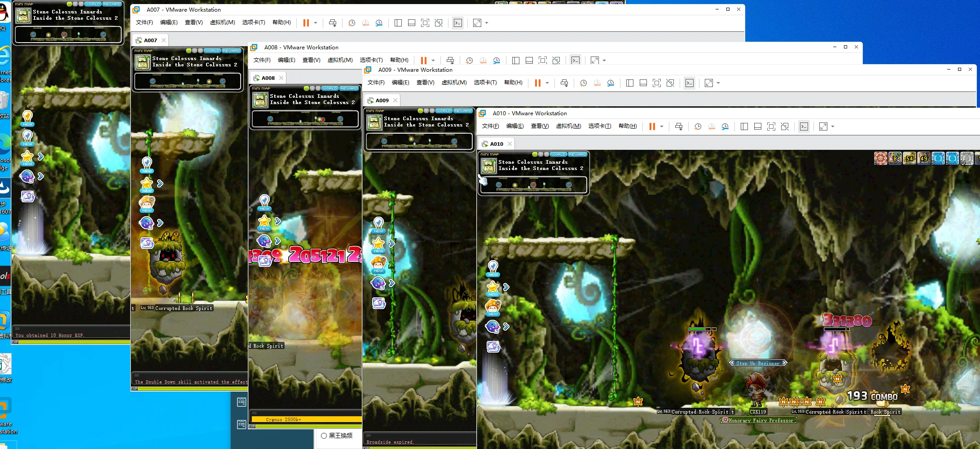Select the A007 virtual machine tab
Screen dimensions: 980x449
click(x=150, y=40)
